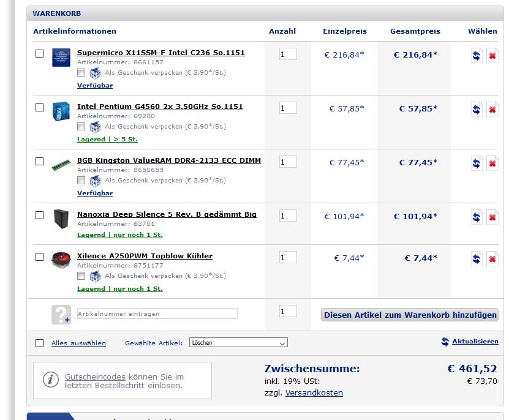
Task: Focus the Artikelnummer eintragen field
Action: 157,313
